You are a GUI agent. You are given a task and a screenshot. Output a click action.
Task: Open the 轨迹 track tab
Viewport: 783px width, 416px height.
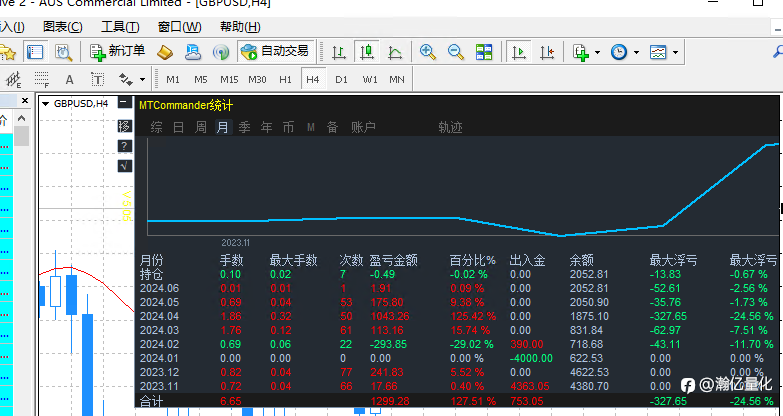[x=450, y=127]
